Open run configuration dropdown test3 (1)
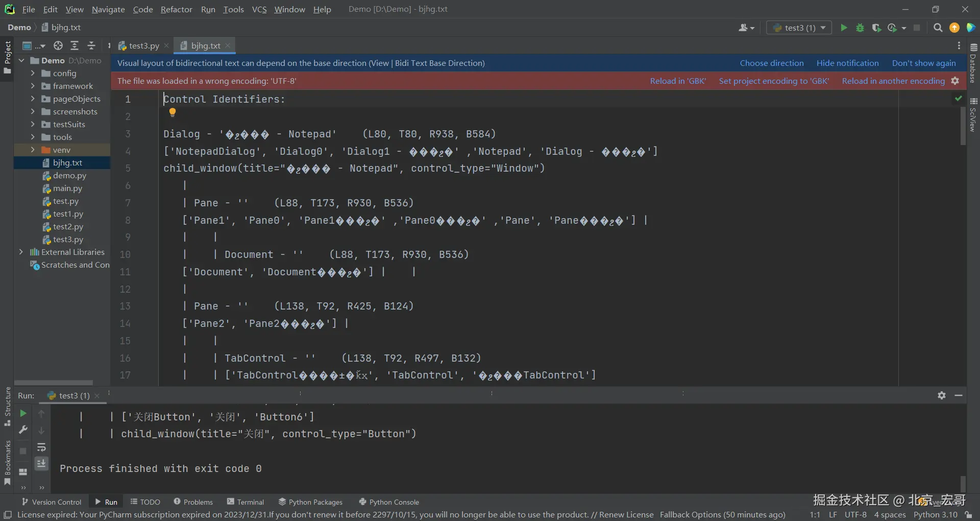Viewport: 980px width, 521px height. (x=799, y=28)
